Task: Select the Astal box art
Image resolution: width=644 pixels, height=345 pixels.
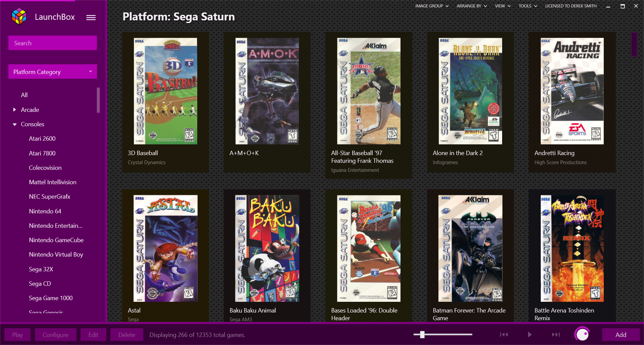Action: coord(165,249)
